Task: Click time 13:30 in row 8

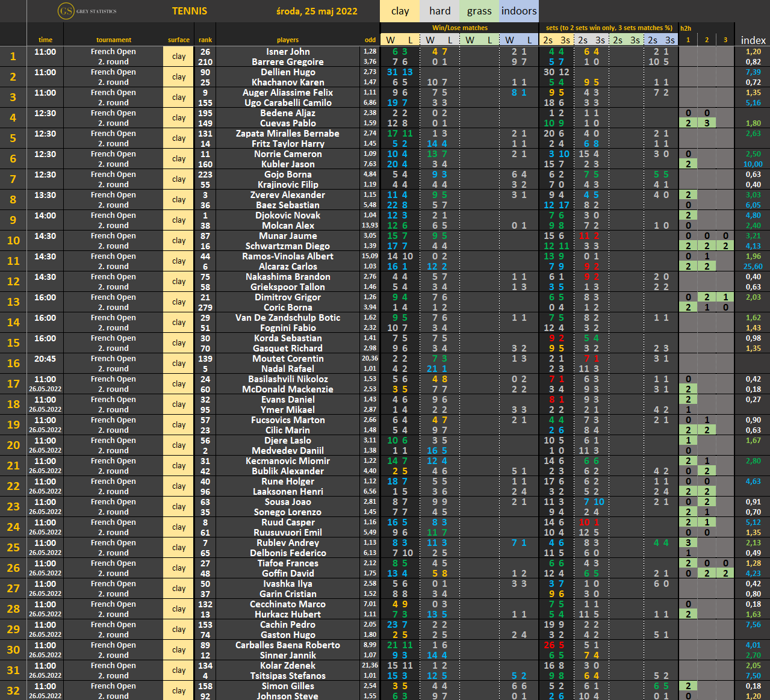Action: (x=45, y=195)
